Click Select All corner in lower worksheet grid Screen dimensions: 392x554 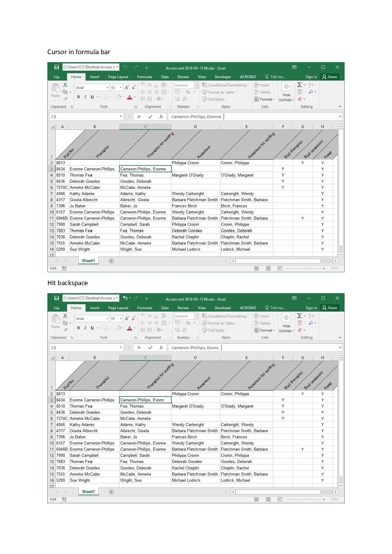(x=52, y=358)
